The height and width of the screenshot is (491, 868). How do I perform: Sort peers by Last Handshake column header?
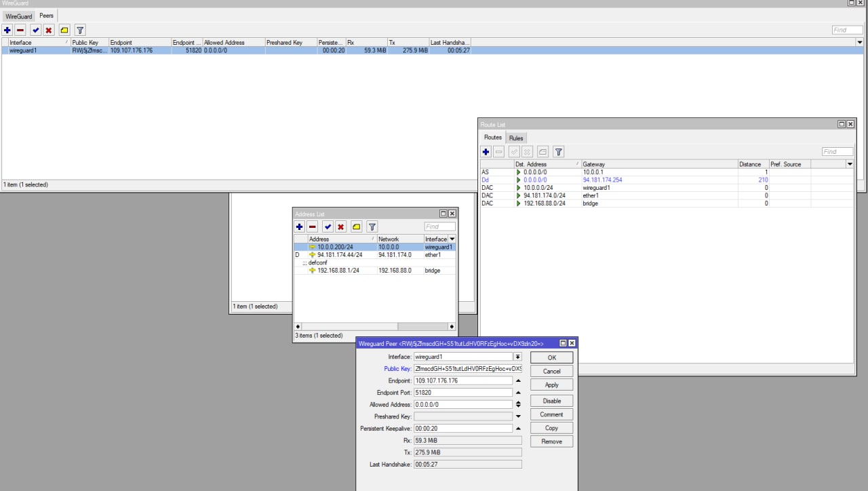(450, 42)
